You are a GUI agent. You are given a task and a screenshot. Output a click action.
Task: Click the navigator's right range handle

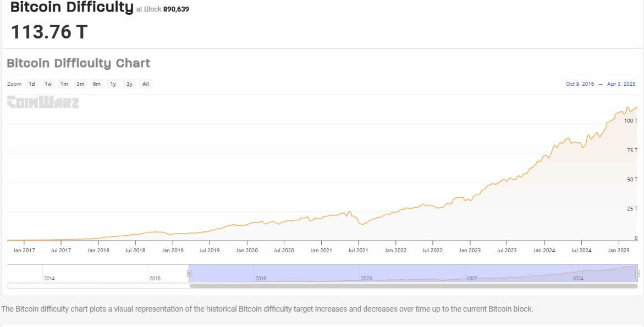[x=637, y=273]
